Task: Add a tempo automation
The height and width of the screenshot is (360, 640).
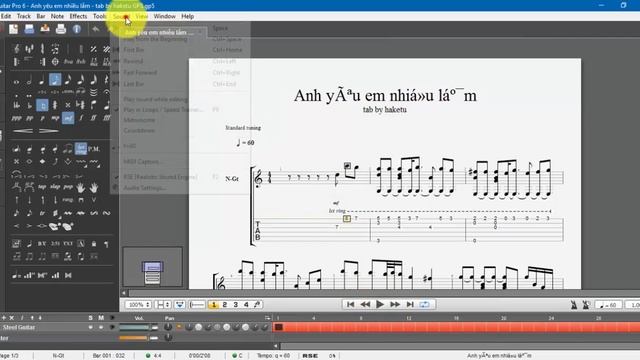Action: [x=16, y=276]
